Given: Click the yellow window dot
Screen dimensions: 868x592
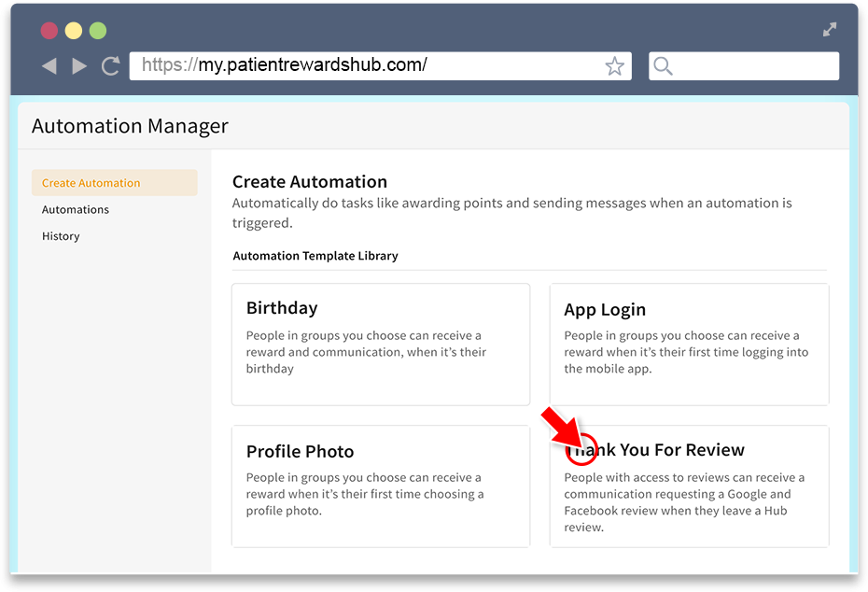Looking at the screenshot, I should tap(74, 31).
